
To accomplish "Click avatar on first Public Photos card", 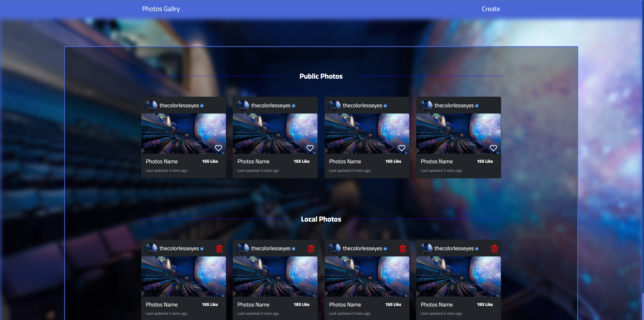I will click(x=151, y=105).
